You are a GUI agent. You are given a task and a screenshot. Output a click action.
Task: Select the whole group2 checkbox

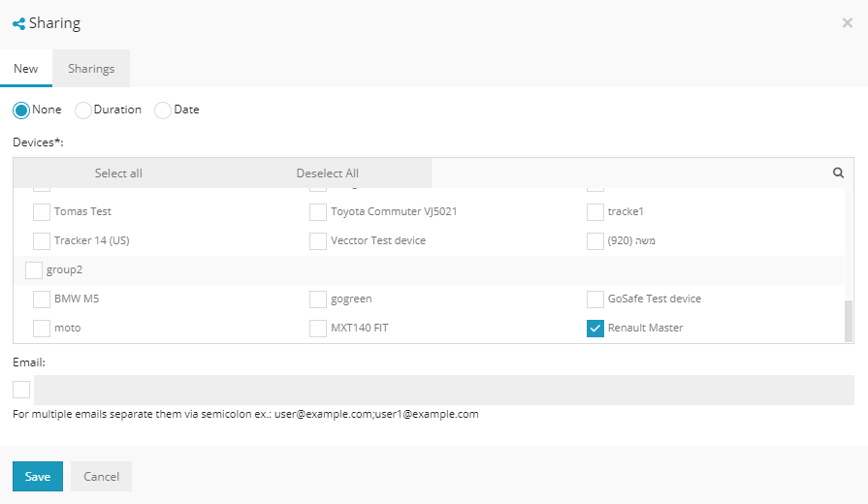tap(34, 270)
